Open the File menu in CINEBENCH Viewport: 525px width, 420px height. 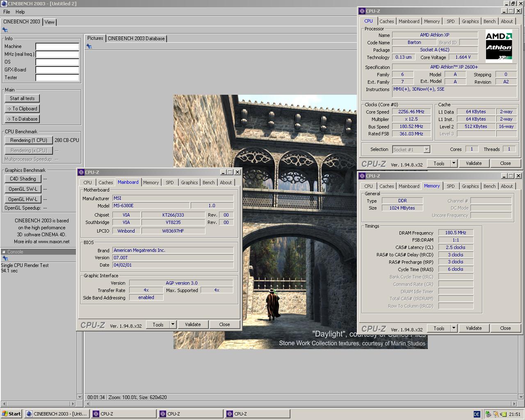7,12
